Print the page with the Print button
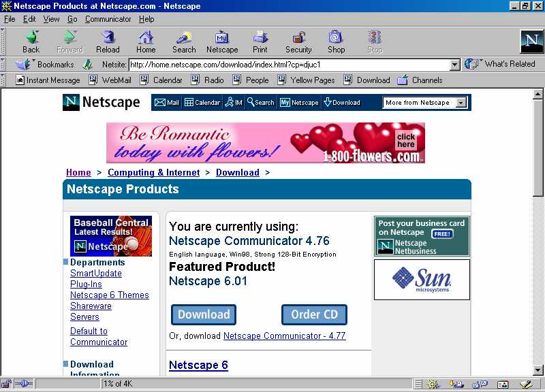The image size is (545, 392). 260,42
